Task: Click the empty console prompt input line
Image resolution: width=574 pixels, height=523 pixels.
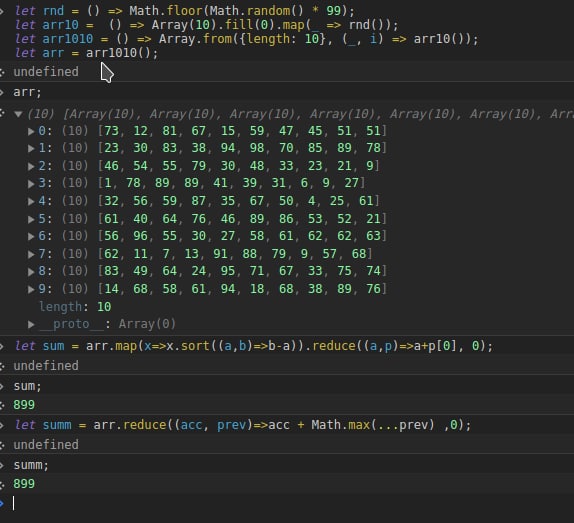Action: coord(293,503)
